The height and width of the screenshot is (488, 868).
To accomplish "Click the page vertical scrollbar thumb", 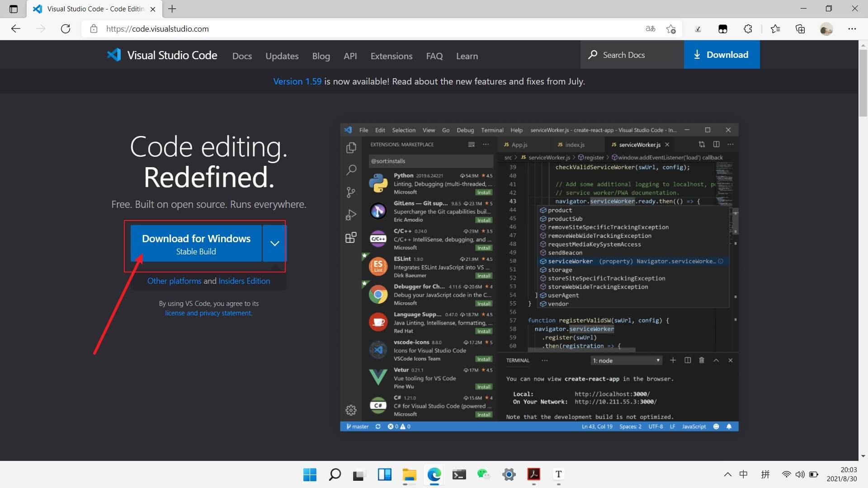I will [x=863, y=82].
